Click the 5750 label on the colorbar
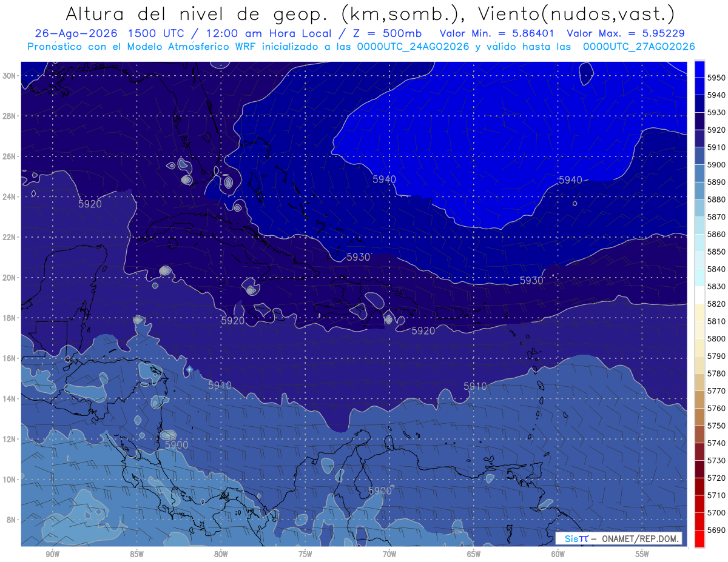 click(716, 425)
